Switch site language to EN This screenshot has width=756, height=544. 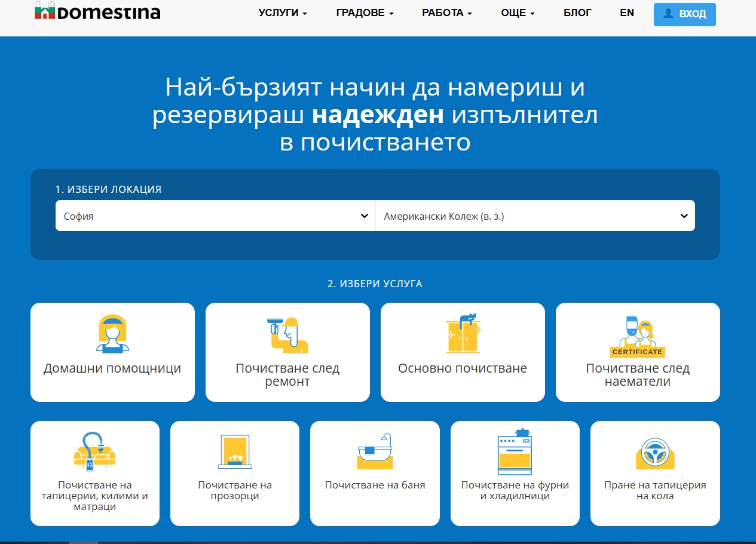tap(627, 13)
